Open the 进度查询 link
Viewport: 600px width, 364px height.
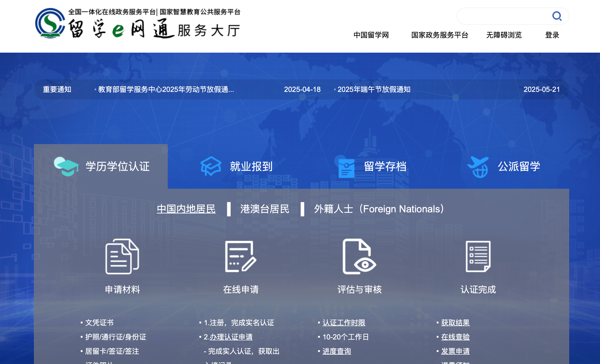click(x=337, y=351)
